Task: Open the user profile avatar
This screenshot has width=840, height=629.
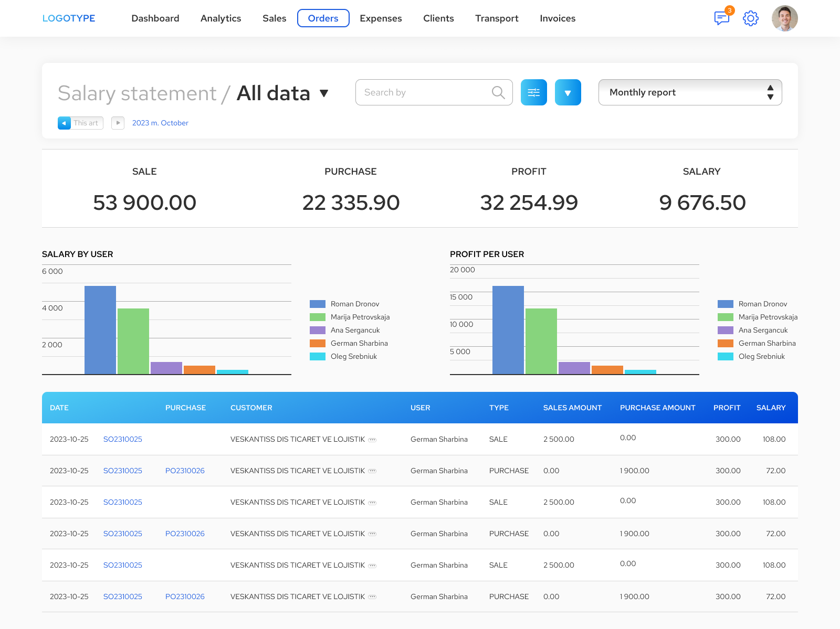Action: [785, 18]
